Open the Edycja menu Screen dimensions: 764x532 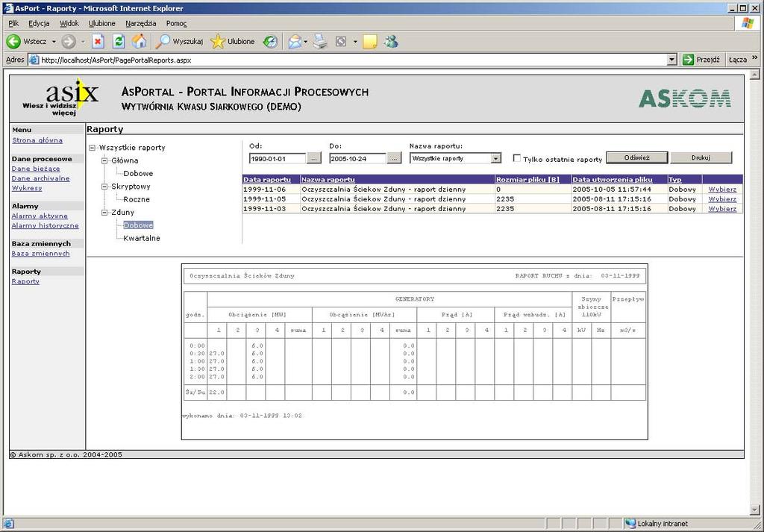(39, 23)
